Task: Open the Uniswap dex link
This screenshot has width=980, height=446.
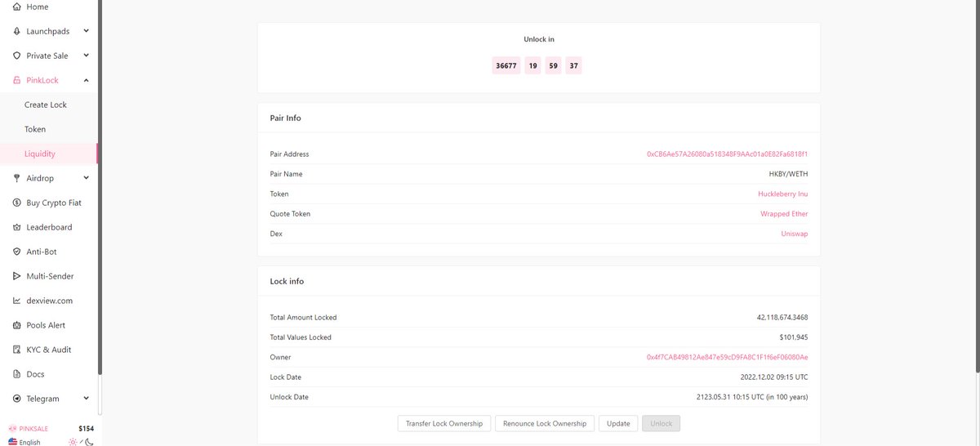Action: pyautogui.click(x=795, y=234)
